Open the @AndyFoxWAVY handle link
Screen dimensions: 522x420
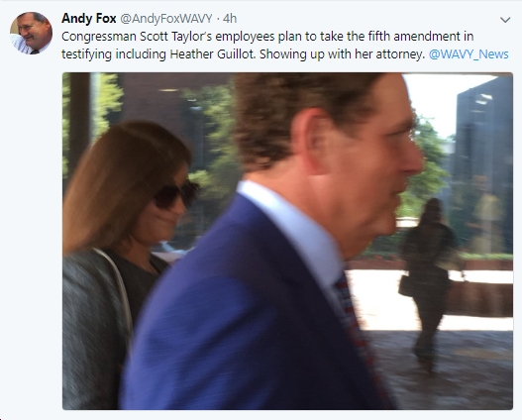[x=165, y=19]
